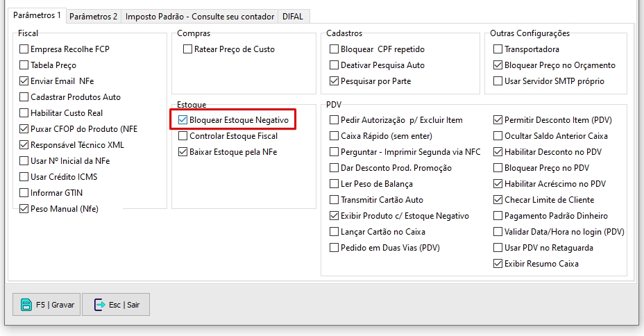Image resolution: width=644 pixels, height=336 pixels.
Task: Click the F5 Gravar save button
Action: (46, 304)
